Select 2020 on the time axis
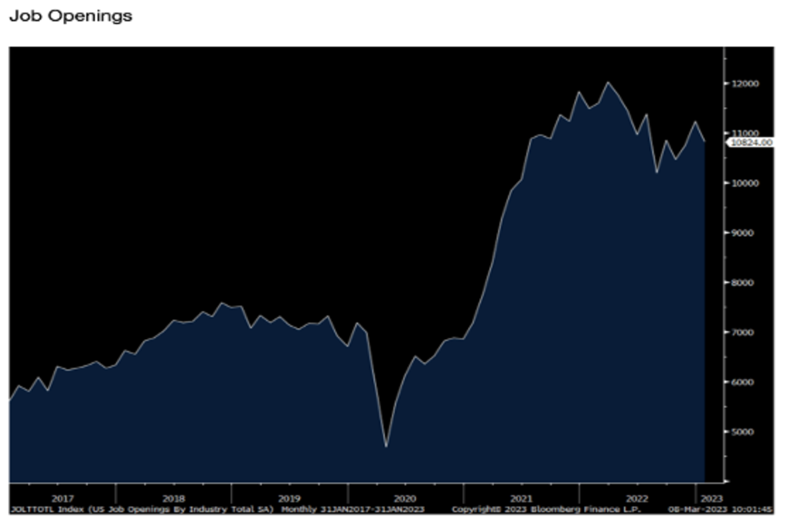This screenshot has width=798, height=532. point(404,498)
